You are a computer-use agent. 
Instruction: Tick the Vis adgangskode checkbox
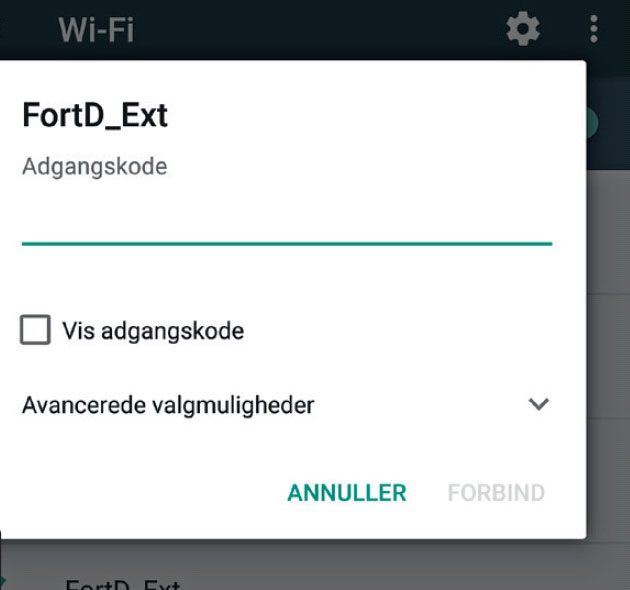point(35,330)
